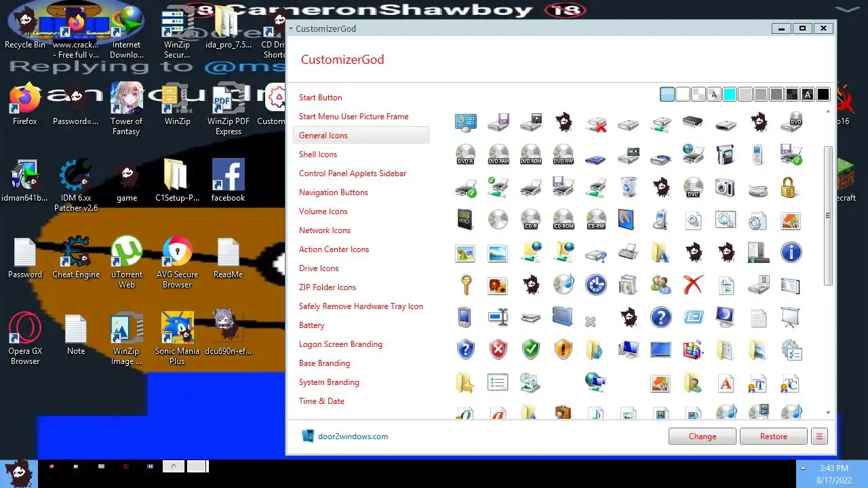Go to Network Icons category
This screenshot has width=868, height=488.
click(325, 230)
